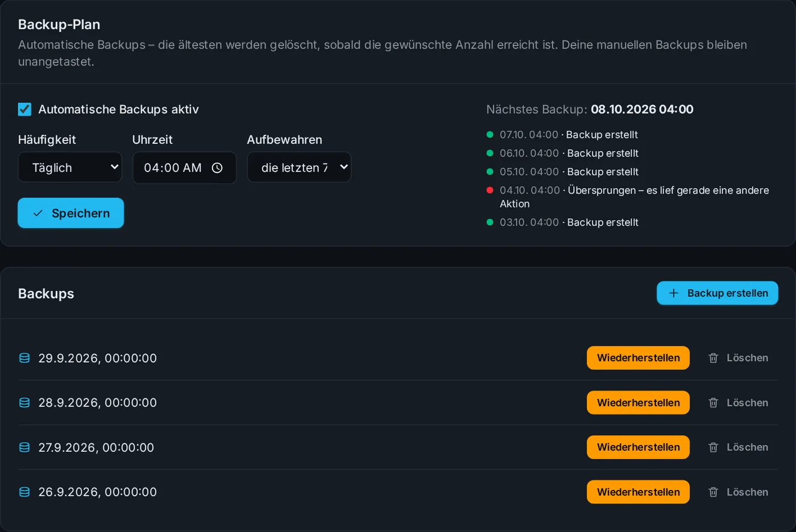796x532 pixels.
Task: Click the database icon beside 27.9.2026
Action: point(24,447)
